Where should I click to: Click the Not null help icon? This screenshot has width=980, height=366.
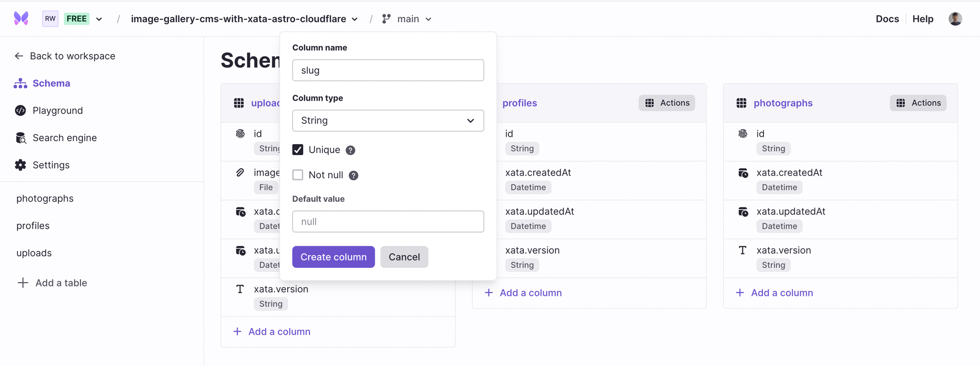click(x=353, y=176)
